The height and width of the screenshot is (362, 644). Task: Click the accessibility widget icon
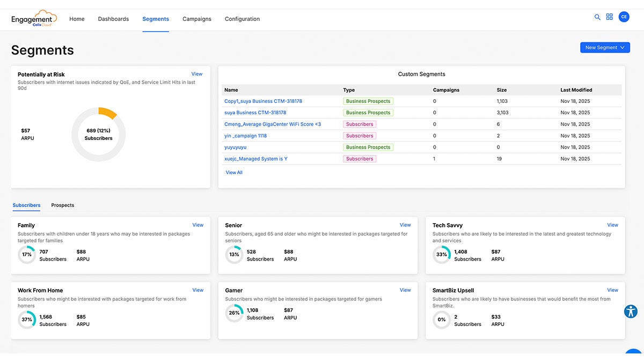coord(631,311)
